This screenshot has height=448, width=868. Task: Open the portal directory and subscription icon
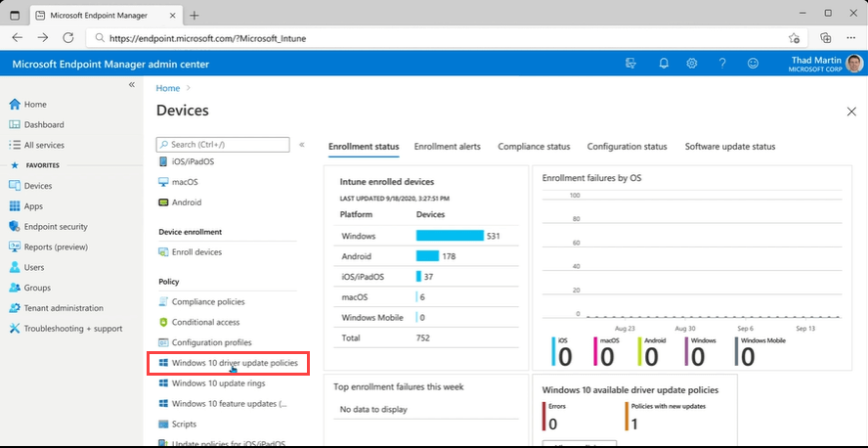point(630,64)
